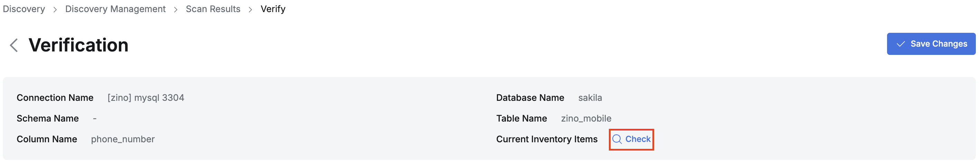Click the chevron separator after Discovery Management

click(x=176, y=10)
